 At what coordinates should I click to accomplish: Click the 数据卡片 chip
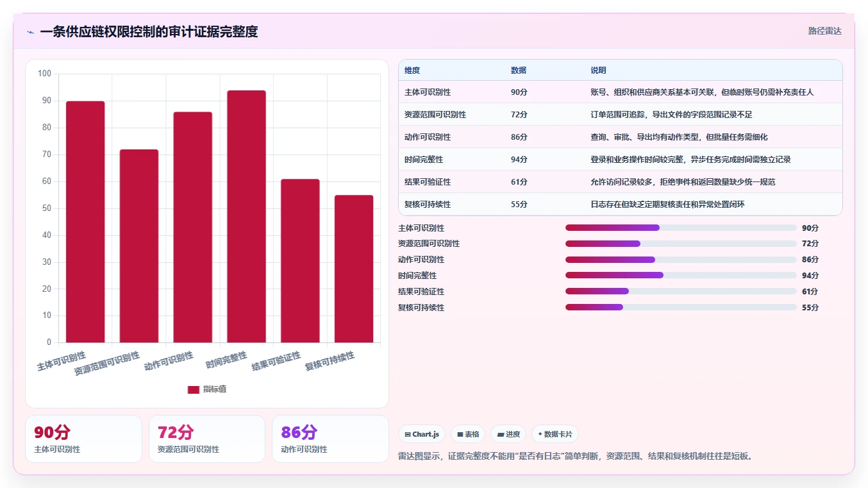click(x=555, y=434)
